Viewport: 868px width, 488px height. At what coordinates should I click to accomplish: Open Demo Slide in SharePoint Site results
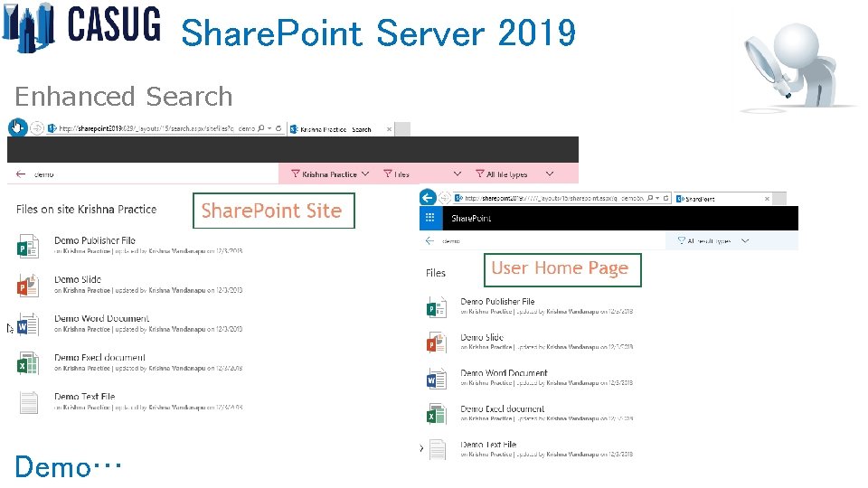pos(78,279)
